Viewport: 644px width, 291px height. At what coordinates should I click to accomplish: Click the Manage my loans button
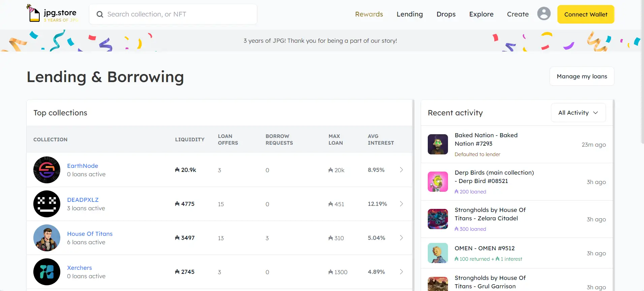click(x=582, y=76)
